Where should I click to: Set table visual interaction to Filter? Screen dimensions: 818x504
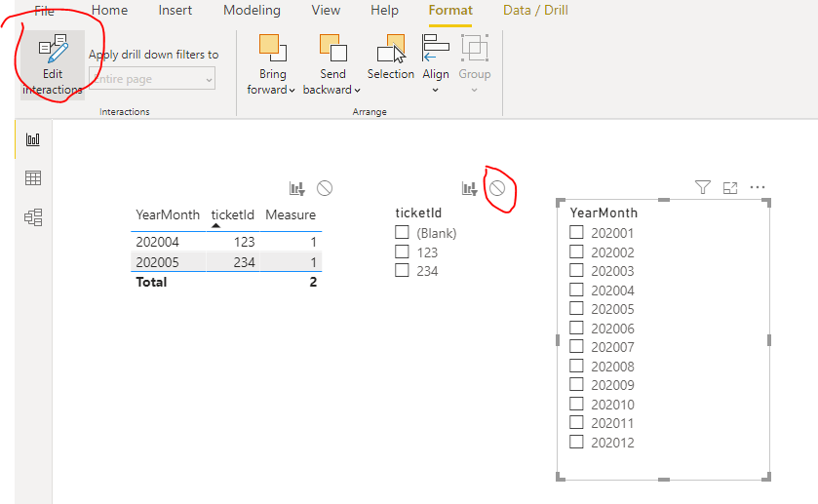(x=296, y=188)
